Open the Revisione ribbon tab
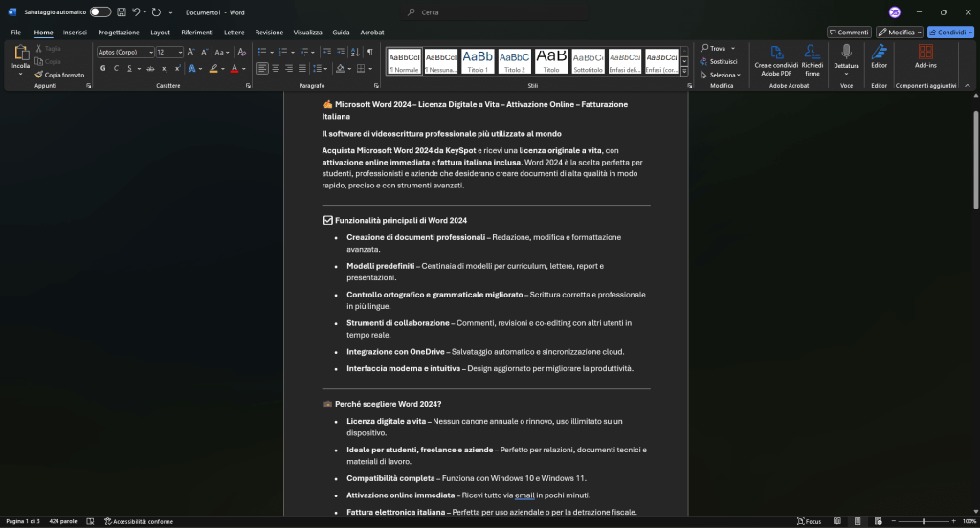Viewport: 980px width, 528px height. [269, 32]
